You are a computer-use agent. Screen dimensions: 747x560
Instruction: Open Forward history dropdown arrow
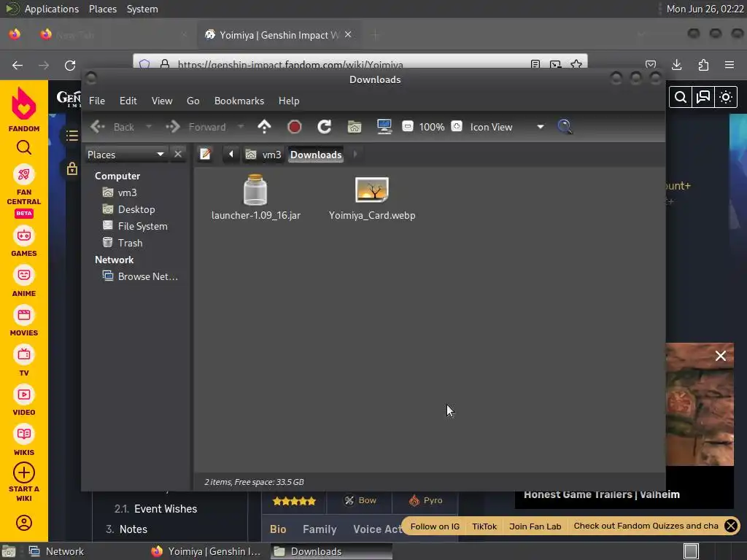[x=241, y=127]
